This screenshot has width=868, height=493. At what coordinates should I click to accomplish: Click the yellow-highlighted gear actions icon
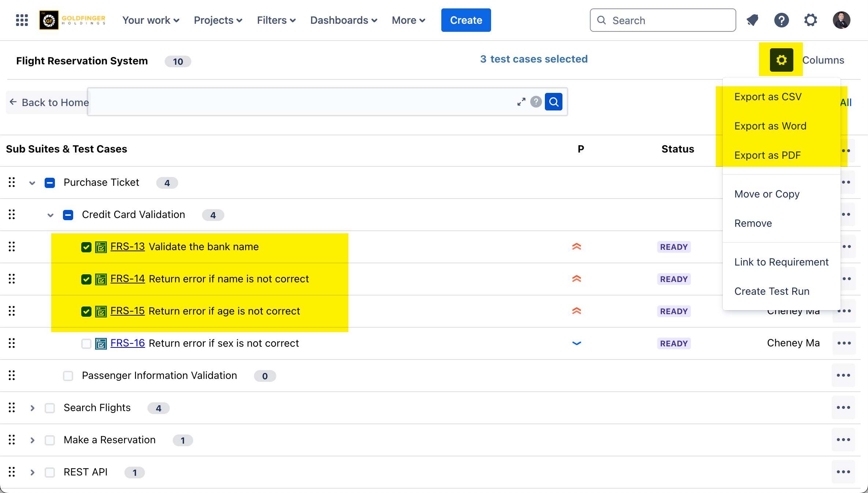pyautogui.click(x=781, y=60)
